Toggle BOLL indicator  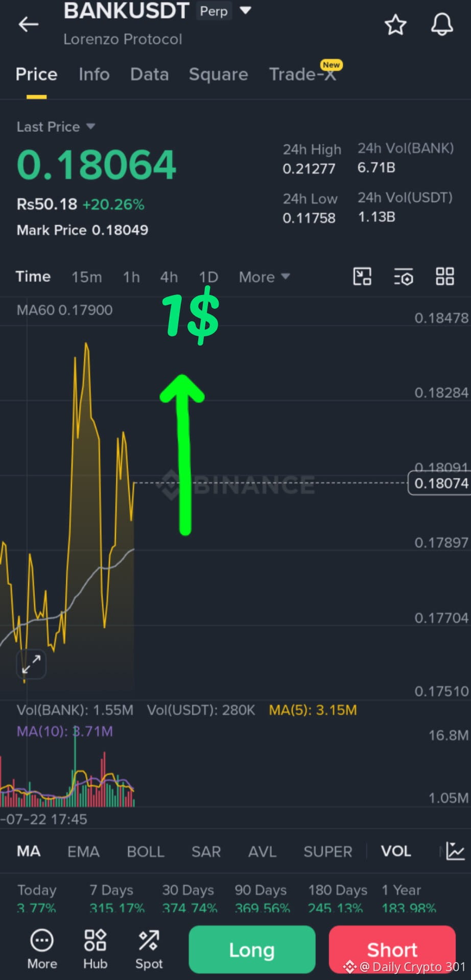pos(146,851)
